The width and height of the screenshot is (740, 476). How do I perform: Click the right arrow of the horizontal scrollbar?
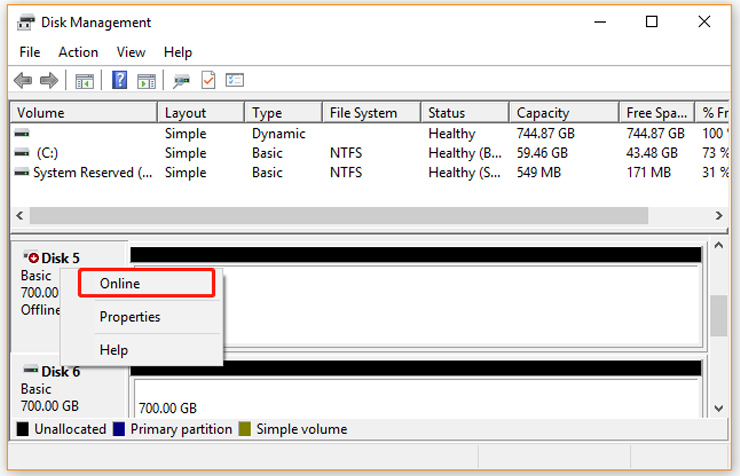coord(719,216)
